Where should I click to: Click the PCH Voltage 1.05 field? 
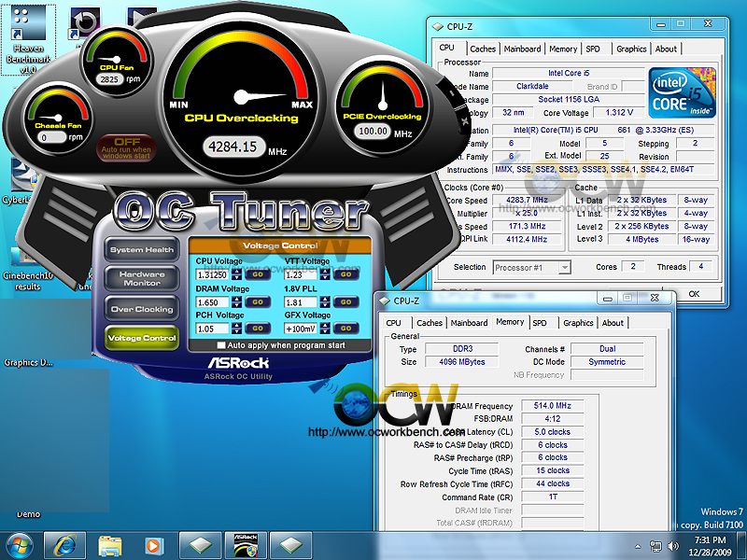click(213, 329)
